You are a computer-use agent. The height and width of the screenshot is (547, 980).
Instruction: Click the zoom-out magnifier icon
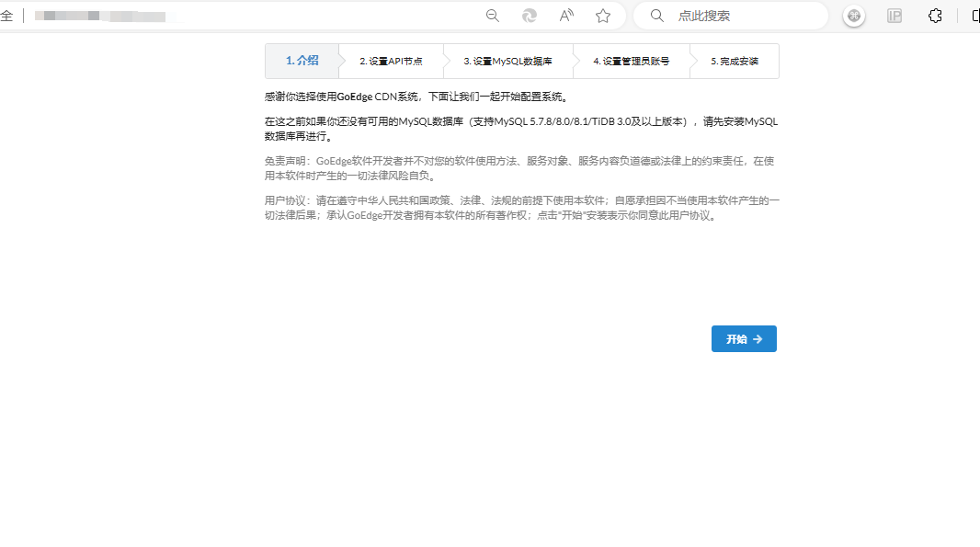[x=492, y=15]
